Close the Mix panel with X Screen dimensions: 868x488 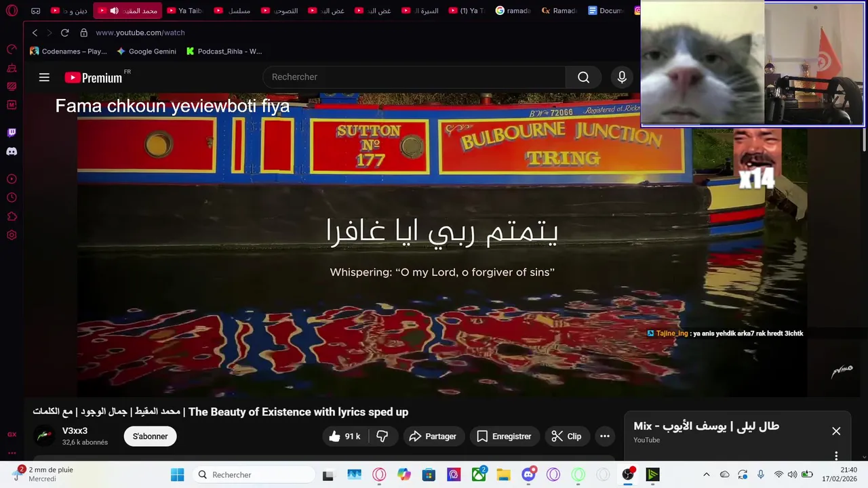pos(836,431)
